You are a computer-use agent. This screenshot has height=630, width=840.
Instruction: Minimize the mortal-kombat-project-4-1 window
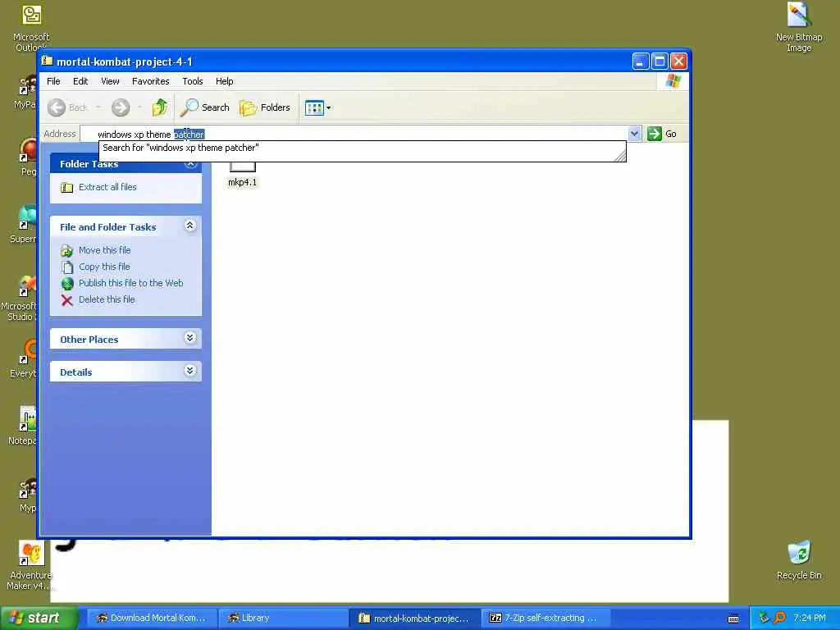click(x=641, y=62)
